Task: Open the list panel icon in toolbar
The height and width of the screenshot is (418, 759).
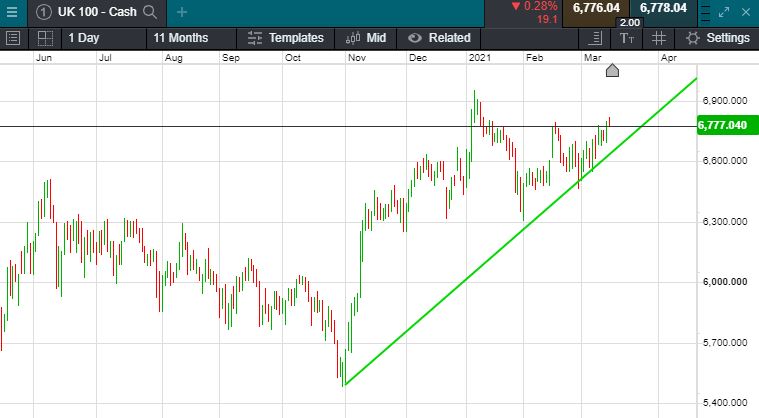Action: [x=13, y=38]
